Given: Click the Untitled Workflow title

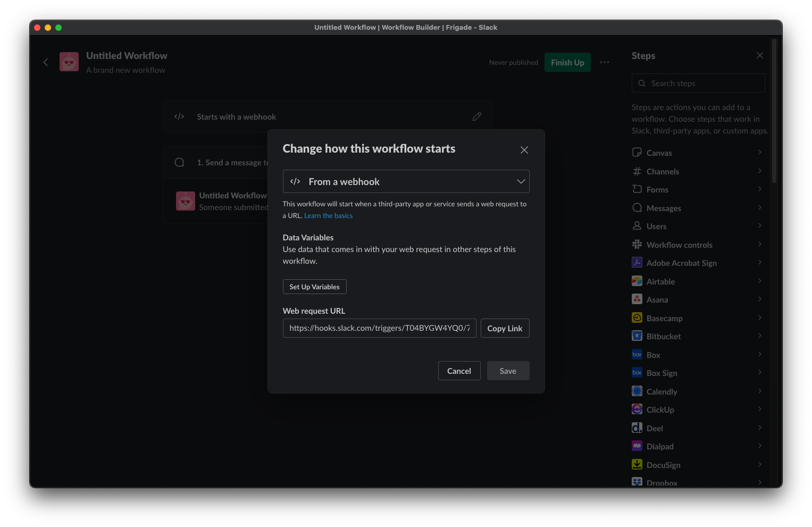Looking at the screenshot, I should point(127,55).
